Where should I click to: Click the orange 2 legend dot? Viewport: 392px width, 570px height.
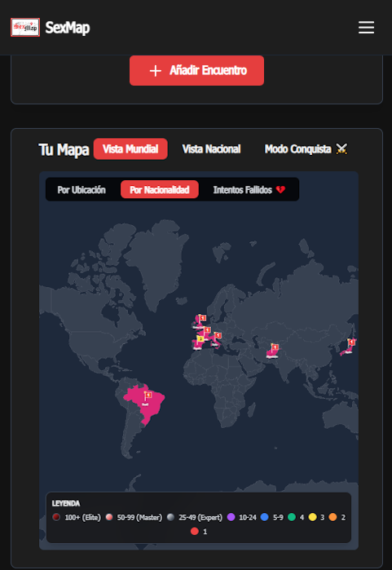point(333,517)
